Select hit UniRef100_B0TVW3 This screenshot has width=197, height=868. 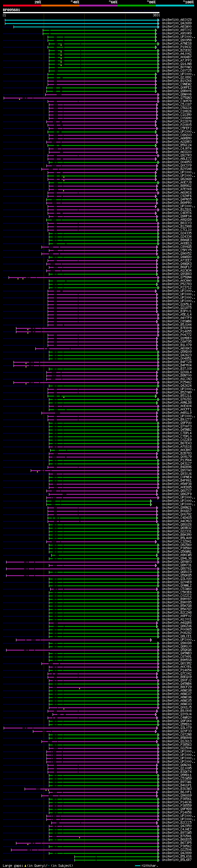tap(177, 67)
